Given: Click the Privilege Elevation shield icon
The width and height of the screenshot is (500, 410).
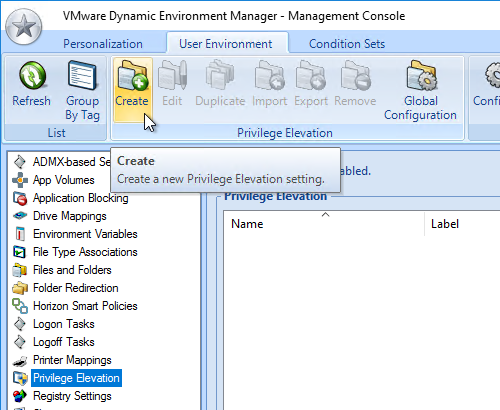Looking at the screenshot, I should [20, 378].
